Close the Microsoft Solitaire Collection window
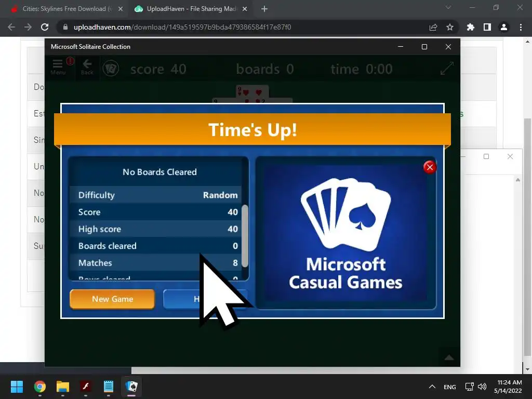This screenshot has width=532, height=399. click(448, 46)
